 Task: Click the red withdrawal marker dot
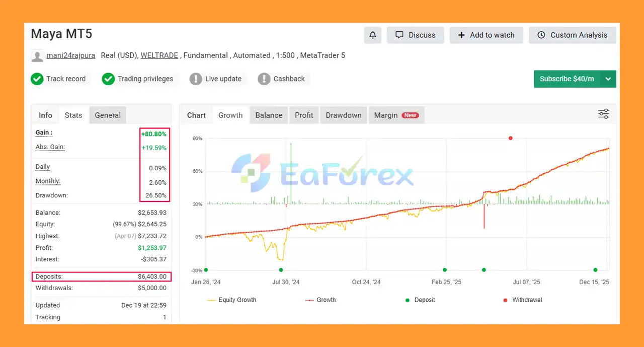point(511,138)
